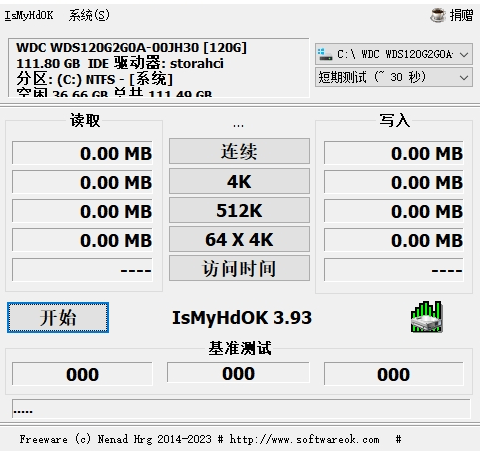Click the 写入 group heading
Viewport: 480px width, 451px height.
point(395,120)
